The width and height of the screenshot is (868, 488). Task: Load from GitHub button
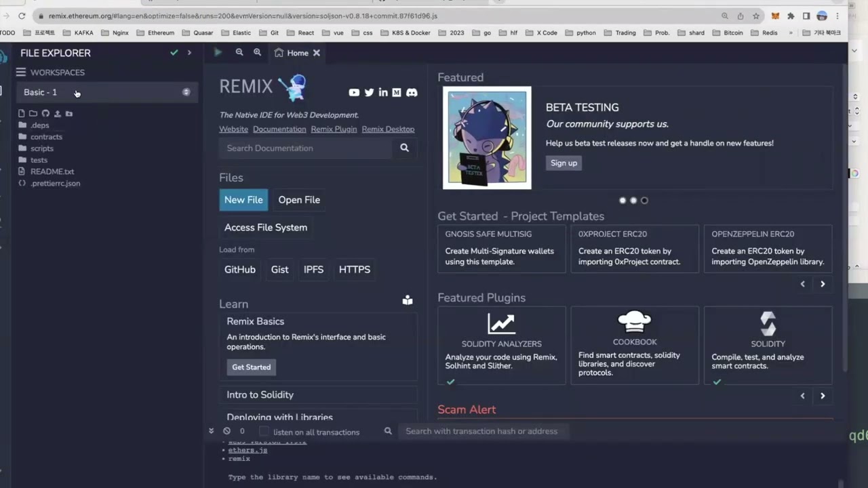tap(240, 270)
